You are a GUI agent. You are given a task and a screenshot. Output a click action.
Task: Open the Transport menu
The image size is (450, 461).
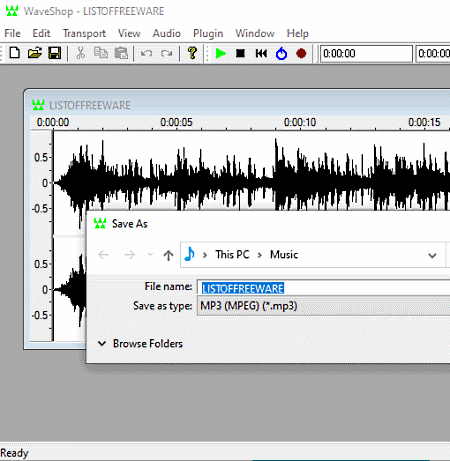pyautogui.click(x=84, y=33)
